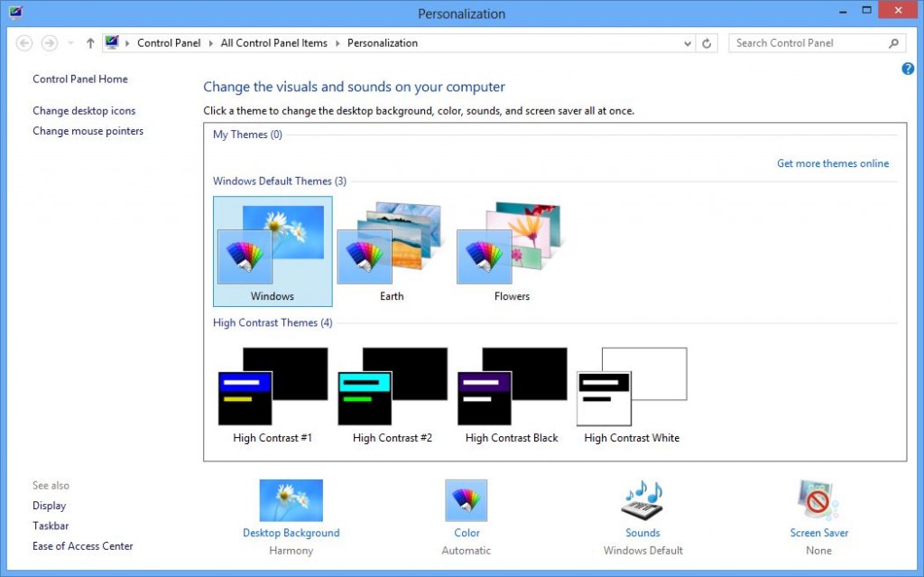
Task: Click the Harmony background name text
Action: [x=291, y=551]
